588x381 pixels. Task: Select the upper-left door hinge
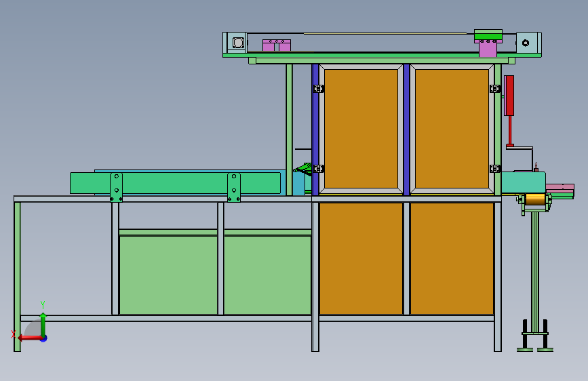click(x=318, y=89)
